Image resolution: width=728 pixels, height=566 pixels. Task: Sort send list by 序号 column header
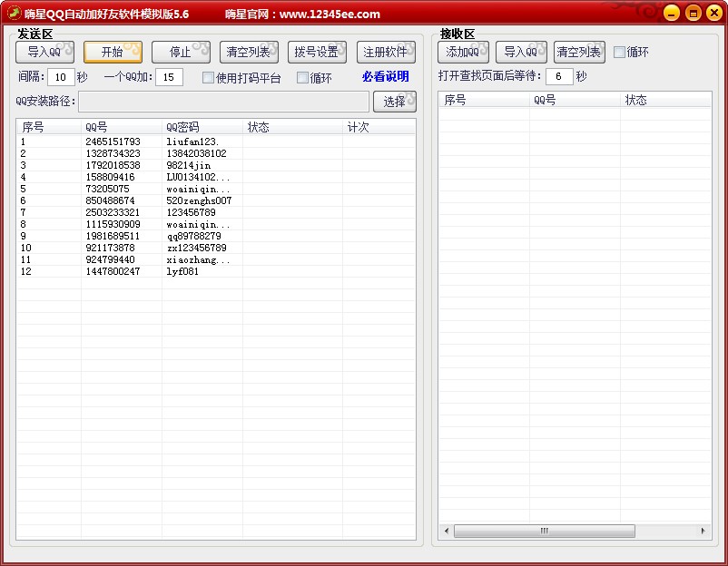(x=49, y=127)
